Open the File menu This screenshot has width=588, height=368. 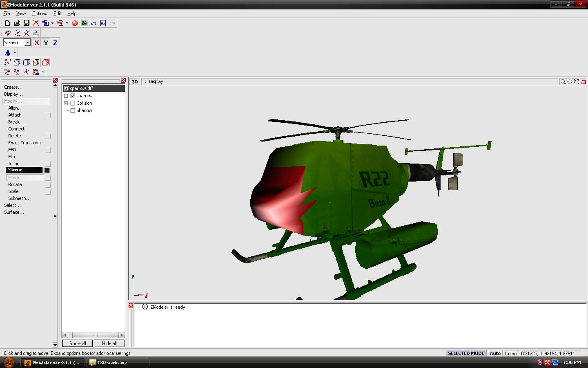pos(7,13)
